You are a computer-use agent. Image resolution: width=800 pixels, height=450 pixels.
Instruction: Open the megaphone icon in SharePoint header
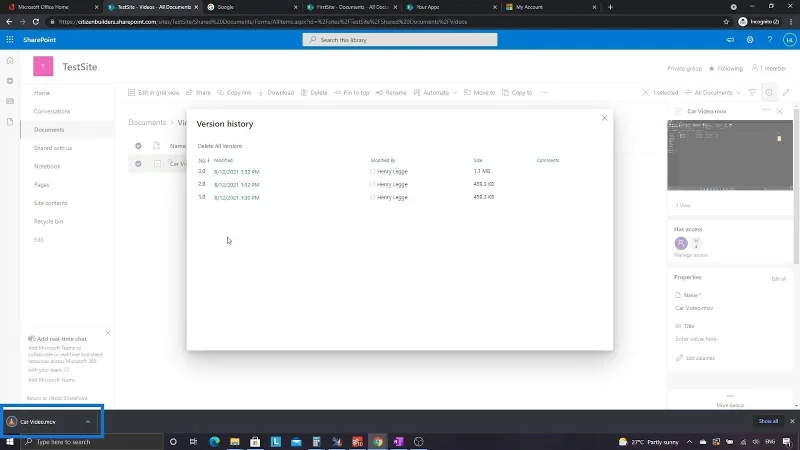(x=730, y=39)
